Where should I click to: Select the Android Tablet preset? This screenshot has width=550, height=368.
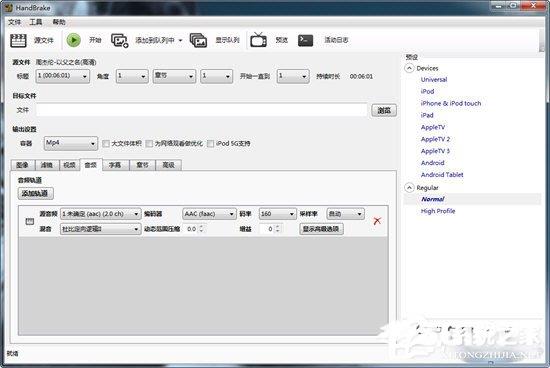tap(442, 175)
